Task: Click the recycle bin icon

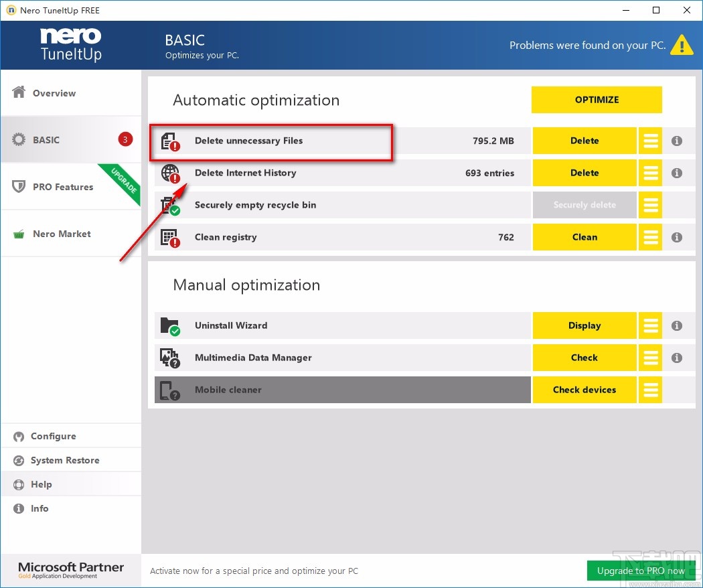Action: (x=170, y=206)
